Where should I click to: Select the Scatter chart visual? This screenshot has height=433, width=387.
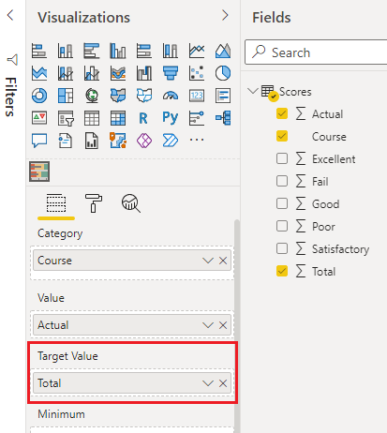coord(197,73)
